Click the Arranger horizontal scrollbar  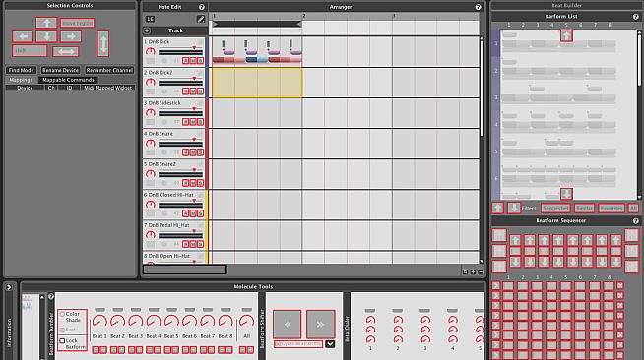[x=184, y=270]
